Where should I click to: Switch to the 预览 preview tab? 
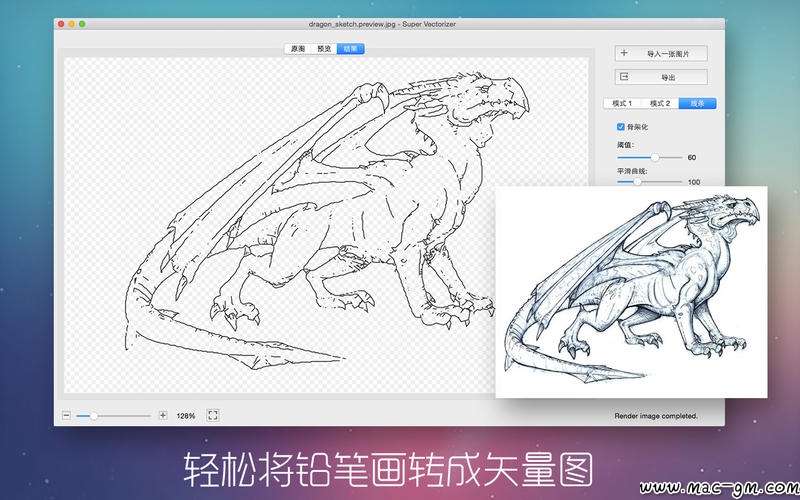click(x=324, y=49)
